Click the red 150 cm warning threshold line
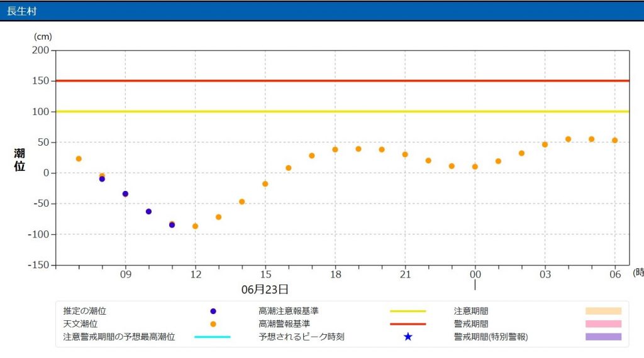The height and width of the screenshot is (358, 644). (343, 81)
